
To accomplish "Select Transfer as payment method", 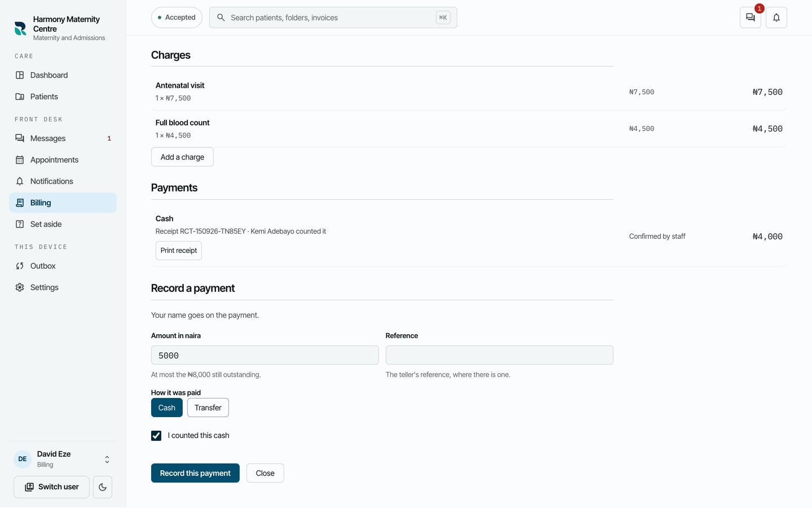I will (x=208, y=408).
